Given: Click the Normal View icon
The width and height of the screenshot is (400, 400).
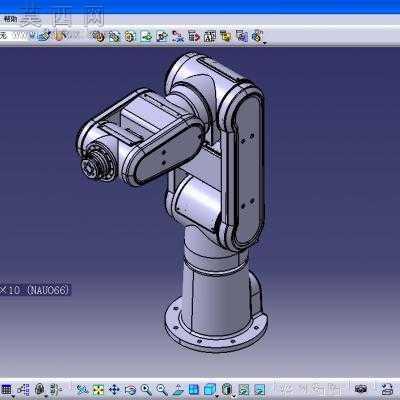Looking at the screenshot, I should point(178,389).
